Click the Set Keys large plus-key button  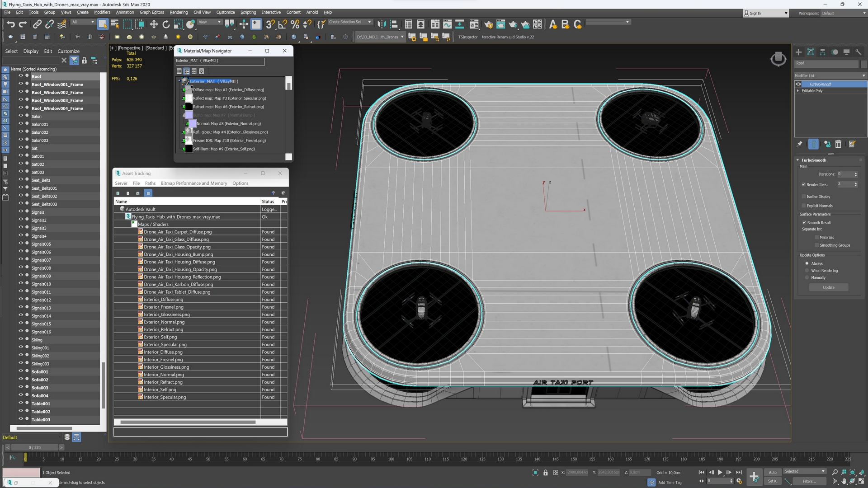click(754, 476)
